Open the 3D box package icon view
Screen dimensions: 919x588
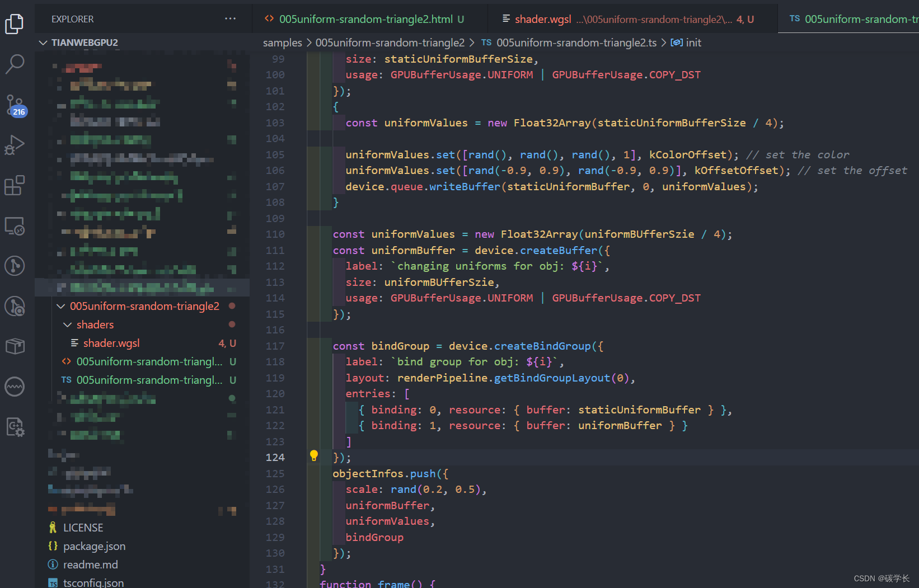tap(15, 346)
